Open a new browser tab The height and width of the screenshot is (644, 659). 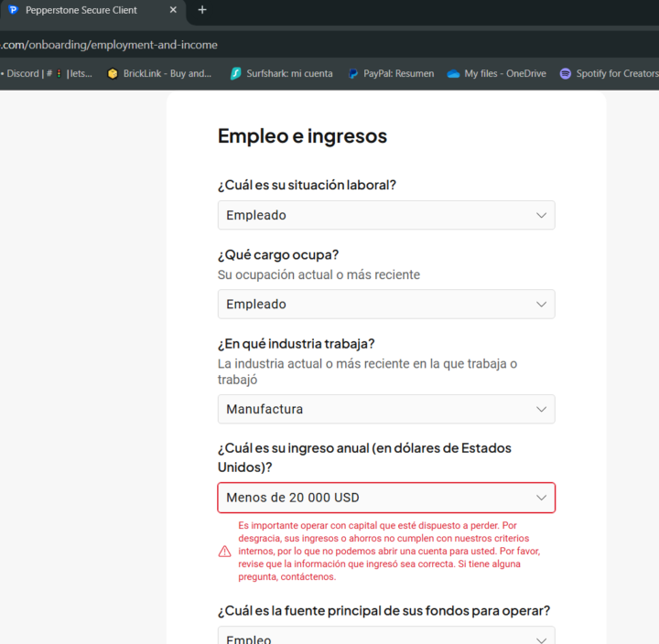(202, 10)
